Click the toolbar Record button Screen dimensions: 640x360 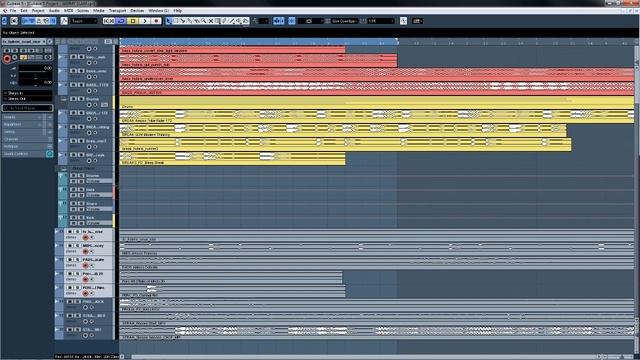point(156,21)
